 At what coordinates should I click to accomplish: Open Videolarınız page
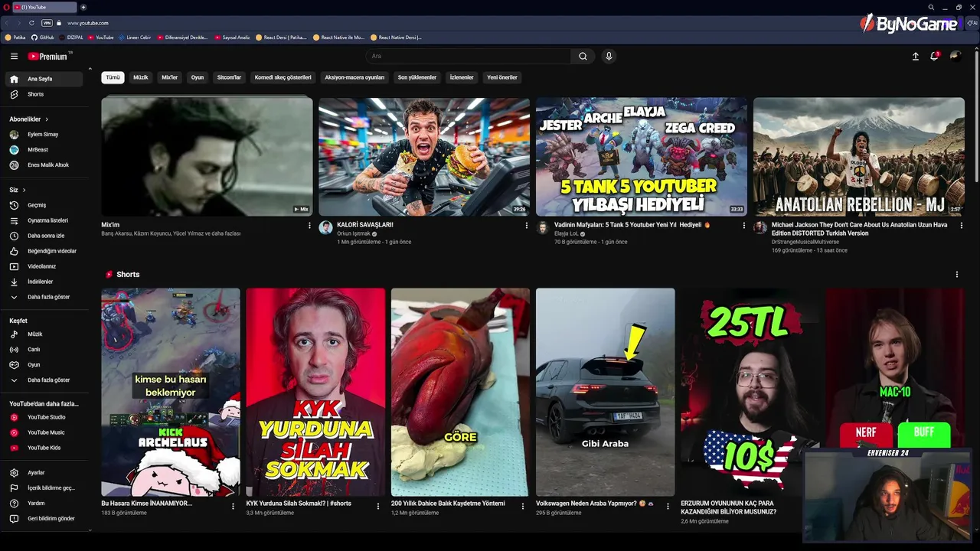pos(44,266)
